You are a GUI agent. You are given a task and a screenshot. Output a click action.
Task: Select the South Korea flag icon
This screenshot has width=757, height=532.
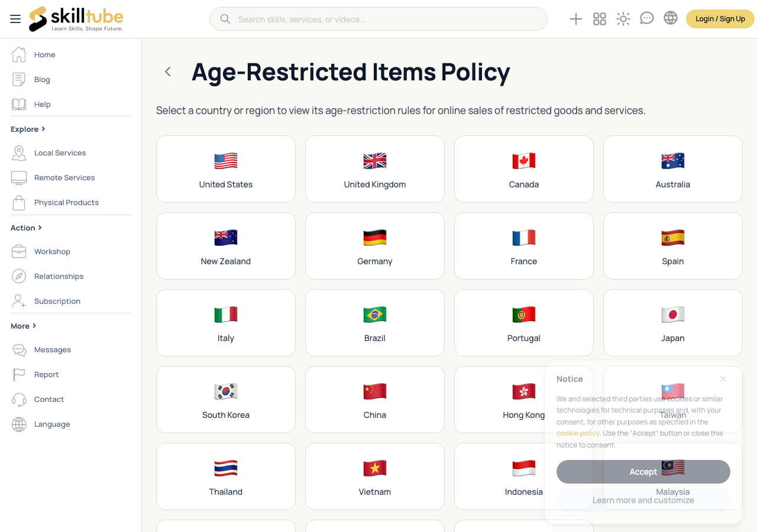[226, 391]
